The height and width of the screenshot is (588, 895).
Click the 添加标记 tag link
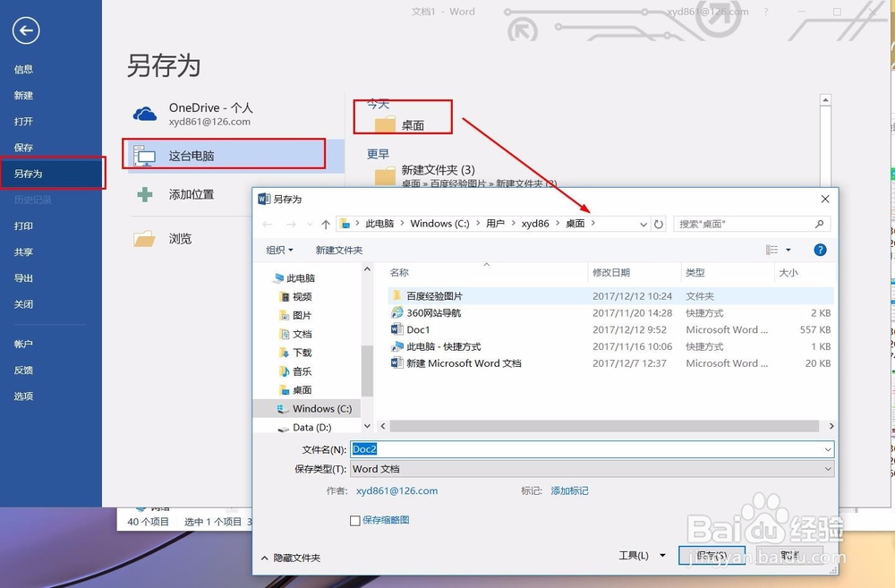click(569, 490)
